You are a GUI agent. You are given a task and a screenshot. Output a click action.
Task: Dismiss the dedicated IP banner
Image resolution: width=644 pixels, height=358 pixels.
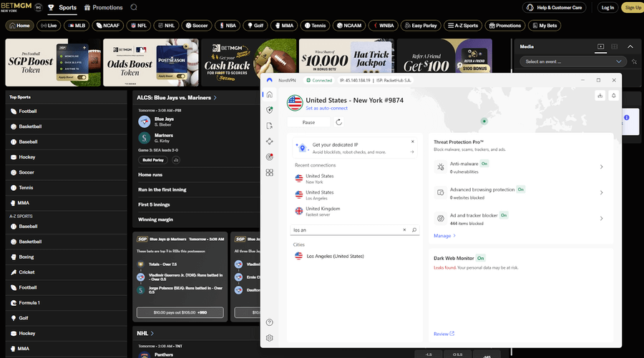tap(413, 141)
